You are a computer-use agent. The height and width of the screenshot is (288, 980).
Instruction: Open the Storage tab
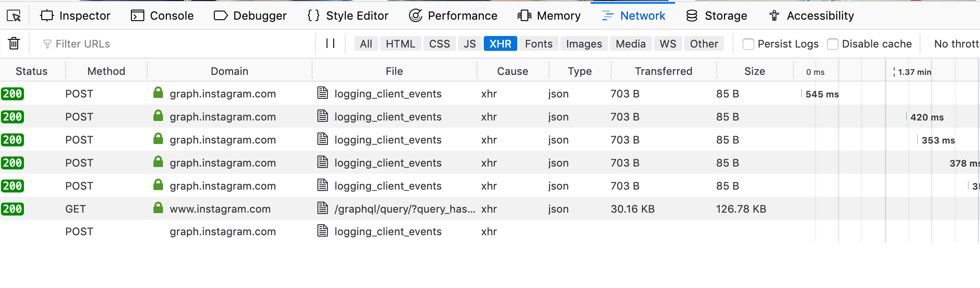[717, 16]
